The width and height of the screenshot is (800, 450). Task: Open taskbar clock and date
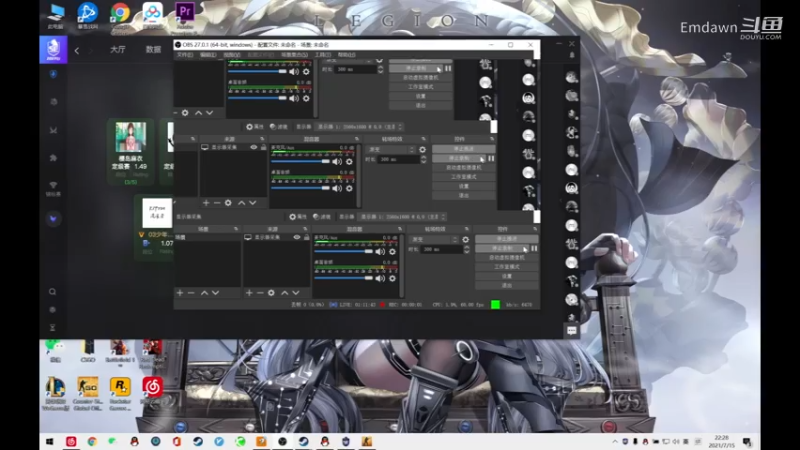point(721,441)
